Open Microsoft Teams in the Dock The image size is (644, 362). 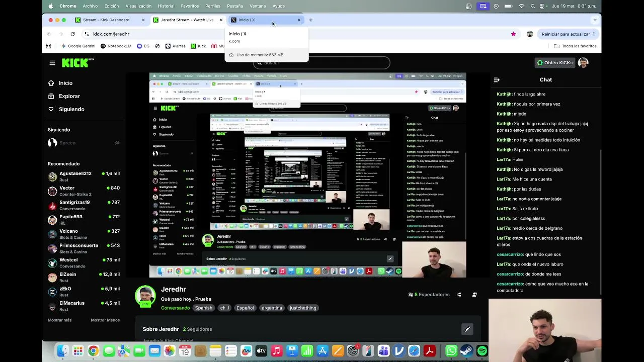tap(384, 351)
